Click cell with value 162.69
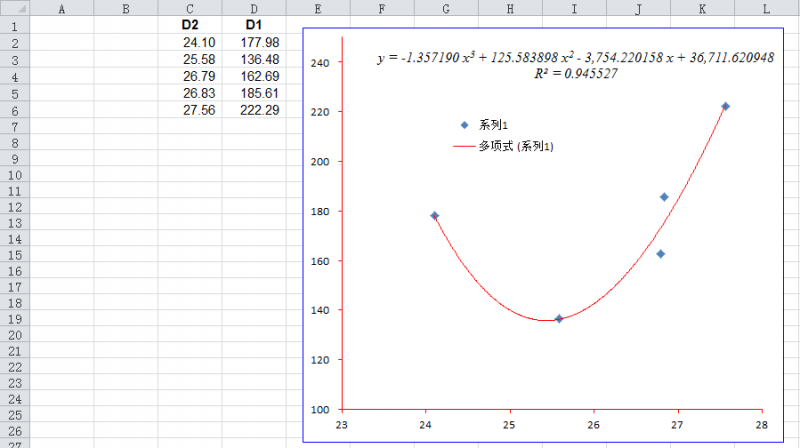Image resolution: width=800 pixels, height=448 pixels. [x=254, y=76]
